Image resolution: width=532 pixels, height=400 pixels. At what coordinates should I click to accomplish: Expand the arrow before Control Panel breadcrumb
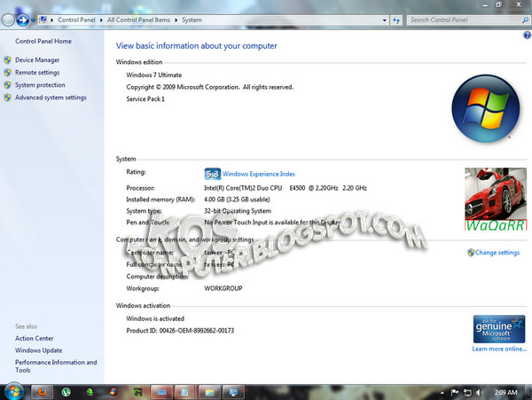52,20
